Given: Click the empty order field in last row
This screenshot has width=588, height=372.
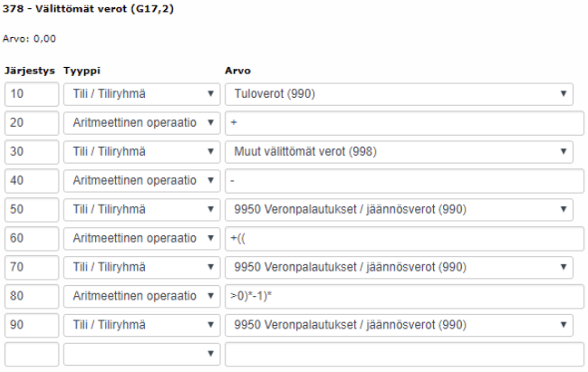Looking at the screenshot, I should click(x=32, y=354).
